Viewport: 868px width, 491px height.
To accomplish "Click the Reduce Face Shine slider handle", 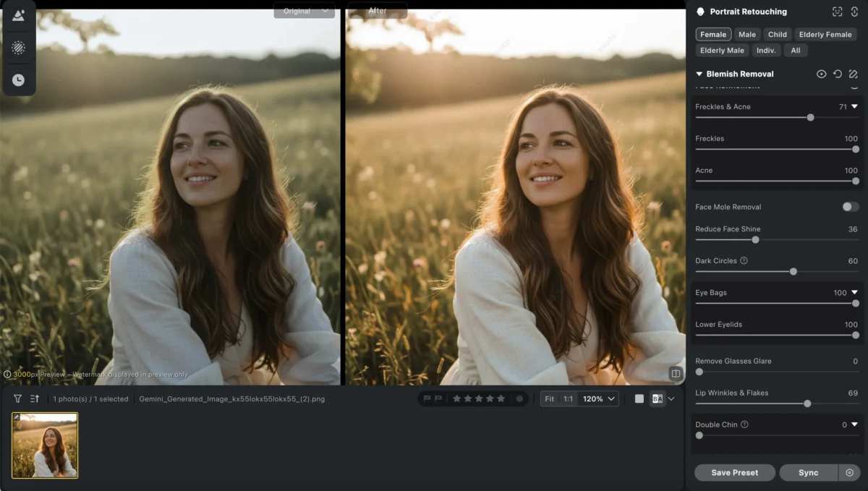I will (755, 239).
